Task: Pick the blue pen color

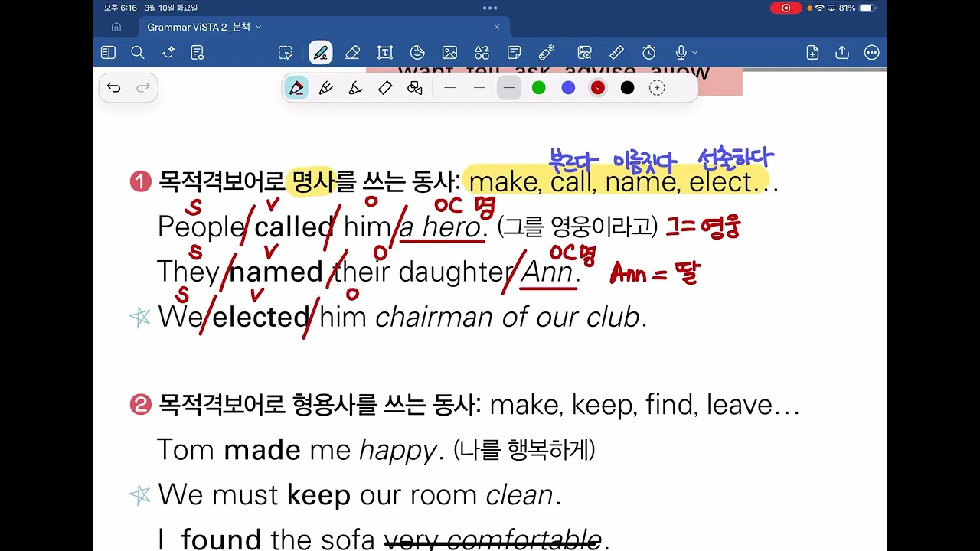Action: click(568, 88)
